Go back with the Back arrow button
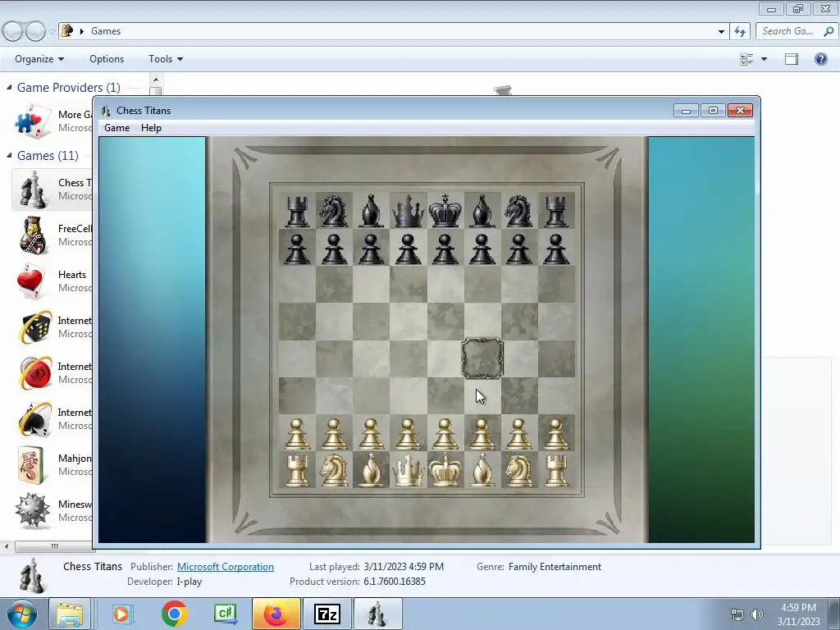 13,32
